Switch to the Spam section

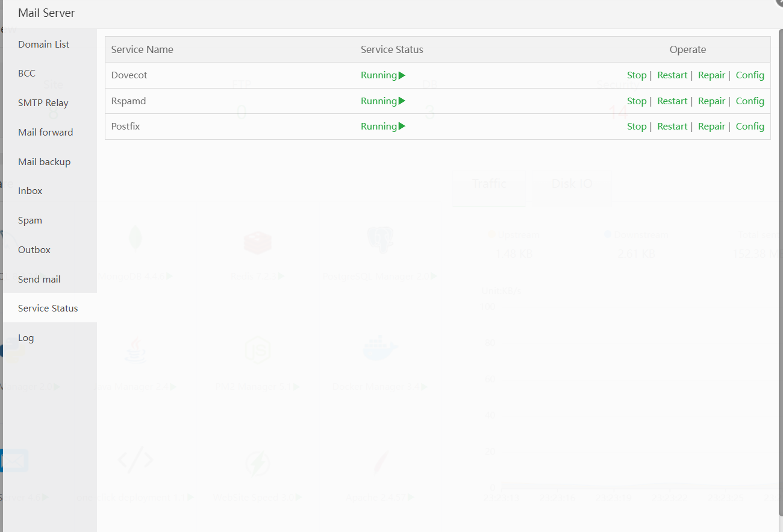pos(49,221)
